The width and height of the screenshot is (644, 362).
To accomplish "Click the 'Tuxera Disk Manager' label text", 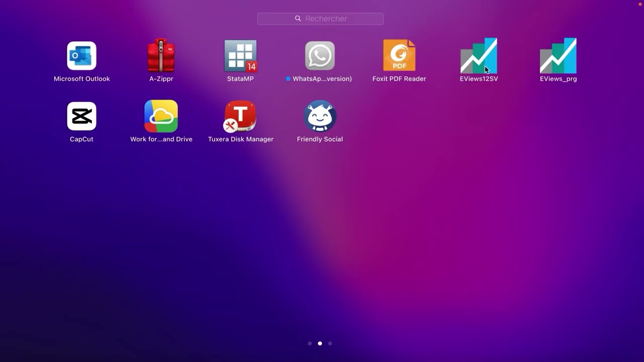I will 240,139.
